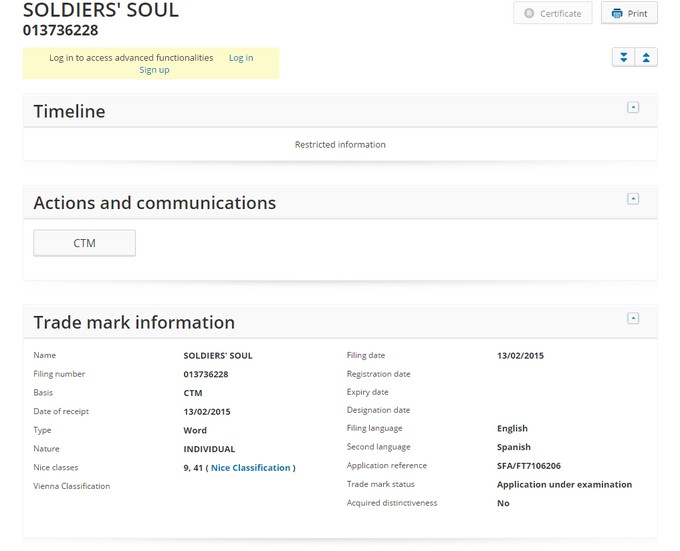
Task: Collapse the Trade mark information section
Action: coord(633,319)
